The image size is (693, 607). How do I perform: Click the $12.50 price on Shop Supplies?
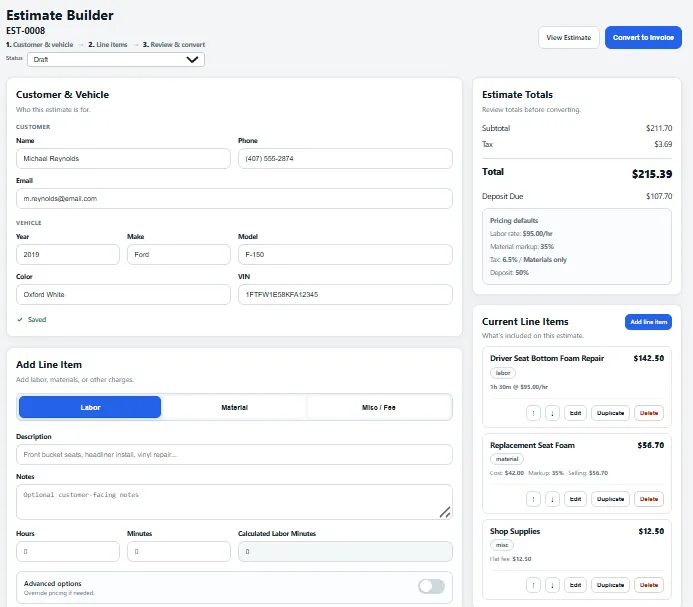651,531
